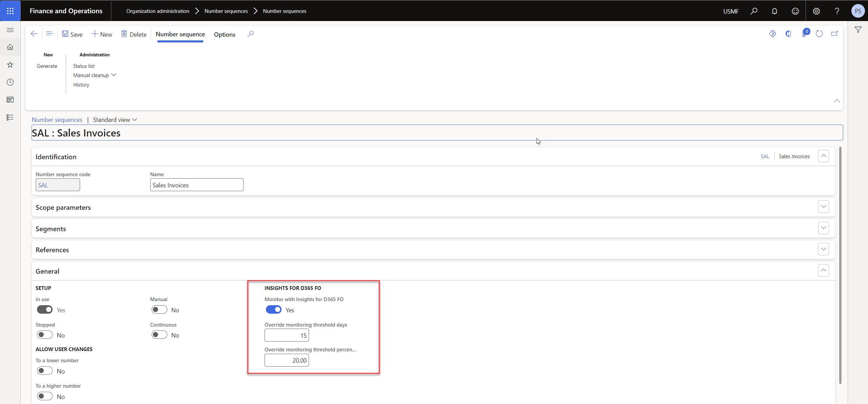Click the Generate button under New
This screenshot has height=404, width=868.
(47, 66)
